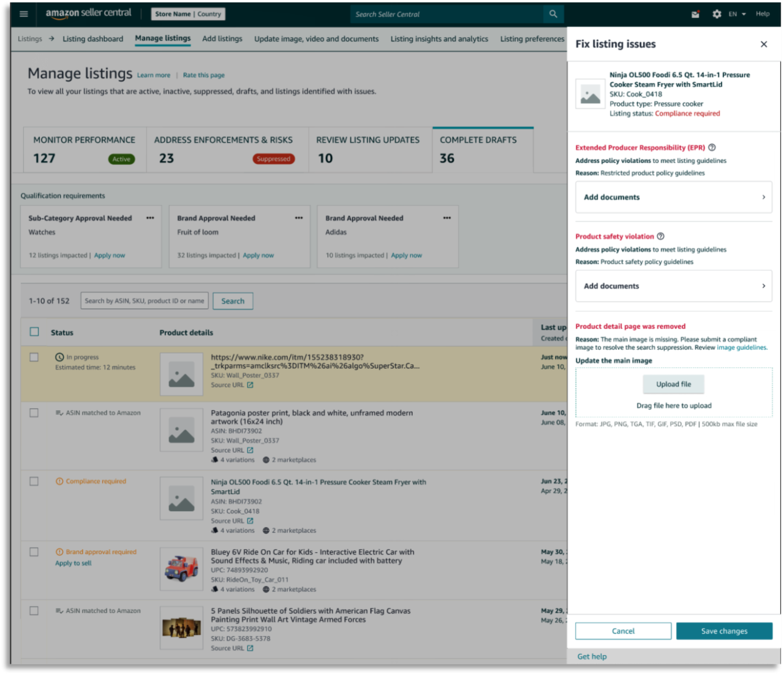Open the hamburger navigation menu

click(24, 14)
